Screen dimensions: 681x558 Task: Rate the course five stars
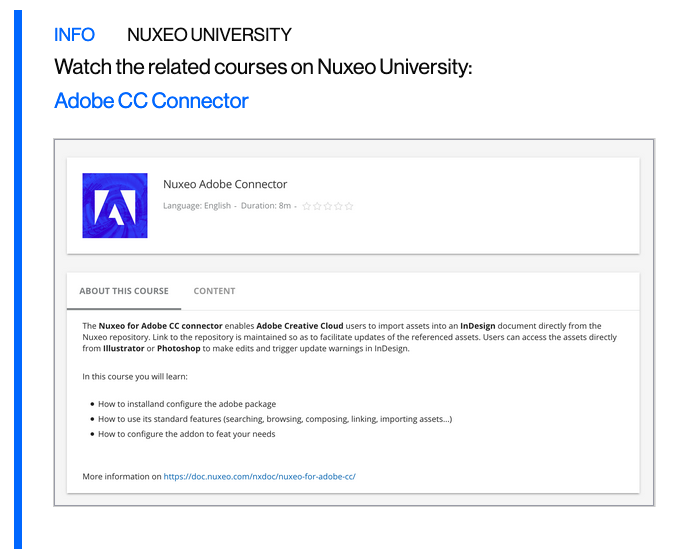(x=349, y=206)
